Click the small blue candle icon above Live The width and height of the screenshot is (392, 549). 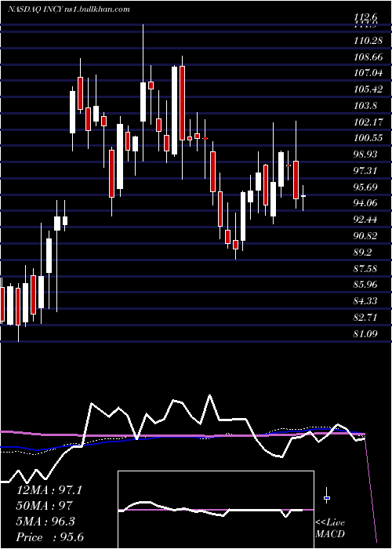(327, 497)
